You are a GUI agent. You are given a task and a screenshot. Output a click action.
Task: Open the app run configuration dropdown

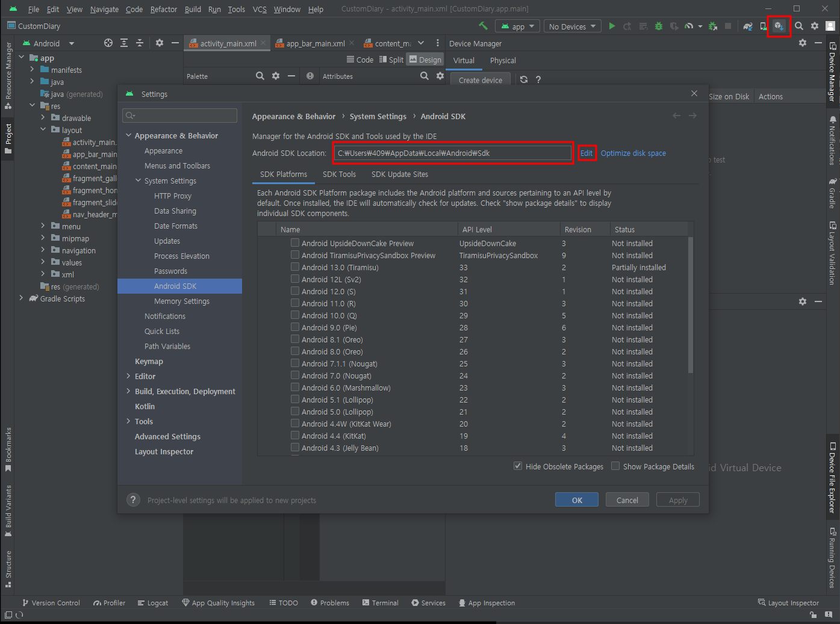[x=517, y=26]
